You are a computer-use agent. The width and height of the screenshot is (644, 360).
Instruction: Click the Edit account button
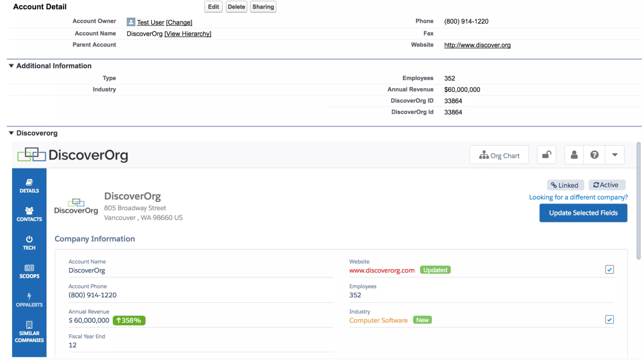pyautogui.click(x=213, y=7)
